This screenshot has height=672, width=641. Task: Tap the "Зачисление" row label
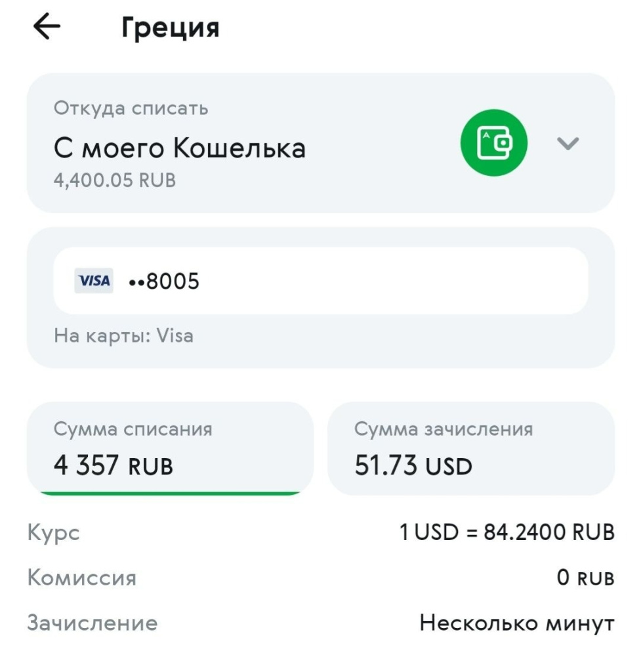[92, 623]
